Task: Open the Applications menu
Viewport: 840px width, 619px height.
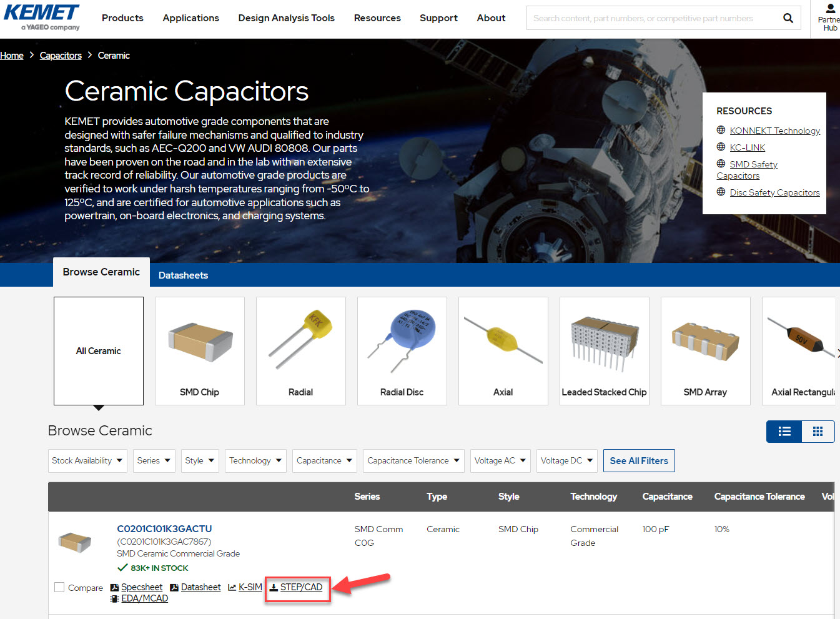Action: pos(191,18)
